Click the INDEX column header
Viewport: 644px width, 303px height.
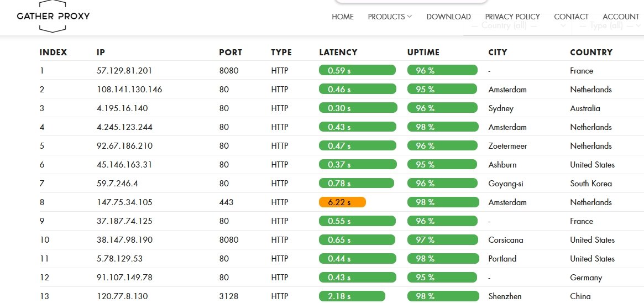[53, 53]
